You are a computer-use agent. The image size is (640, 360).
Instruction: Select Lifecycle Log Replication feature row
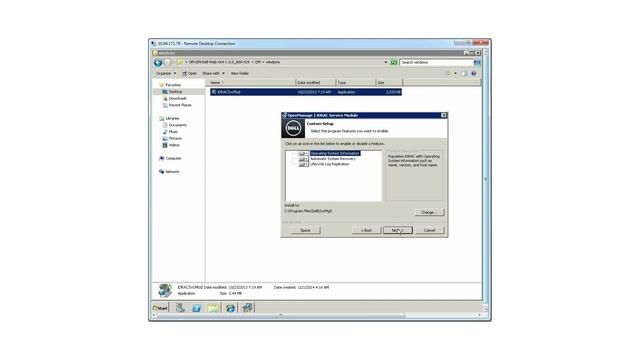pyautogui.click(x=329, y=164)
